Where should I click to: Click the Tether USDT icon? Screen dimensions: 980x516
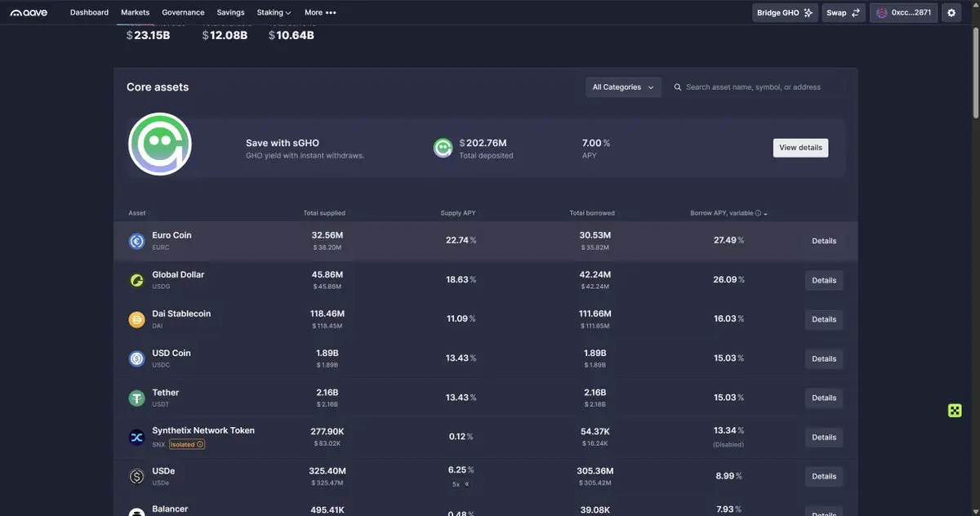tap(136, 398)
